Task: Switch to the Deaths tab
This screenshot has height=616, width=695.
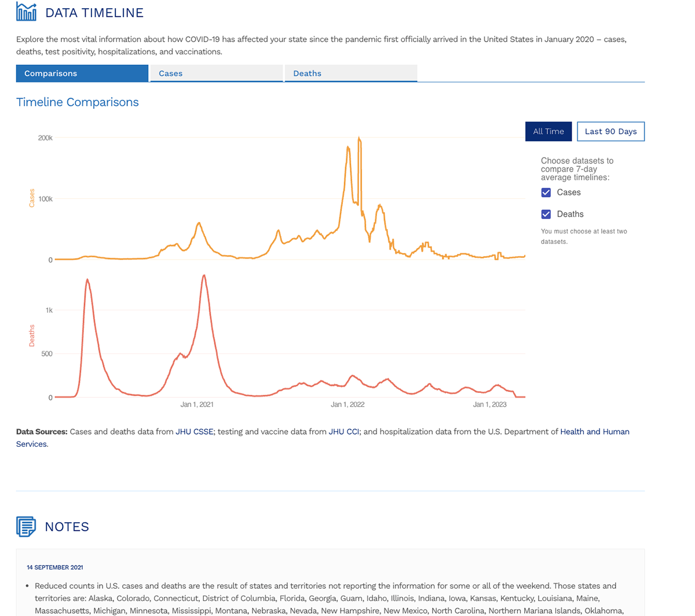Action: point(350,73)
